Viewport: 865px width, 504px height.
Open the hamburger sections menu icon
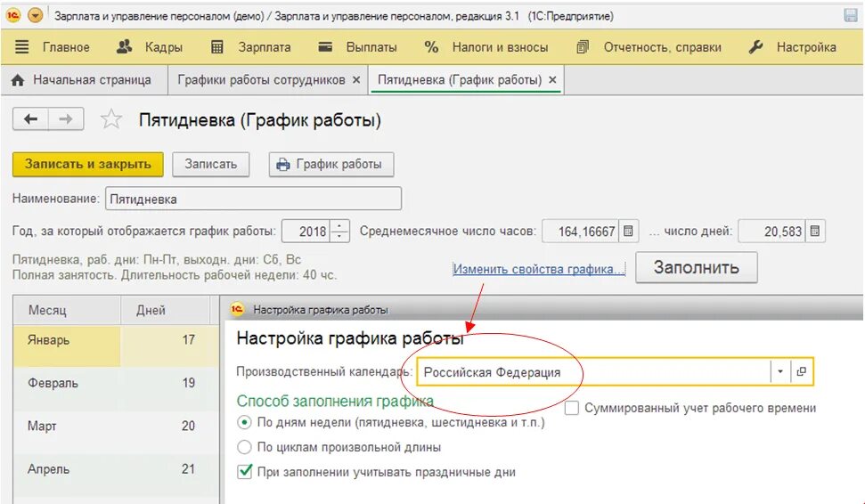[x=21, y=47]
